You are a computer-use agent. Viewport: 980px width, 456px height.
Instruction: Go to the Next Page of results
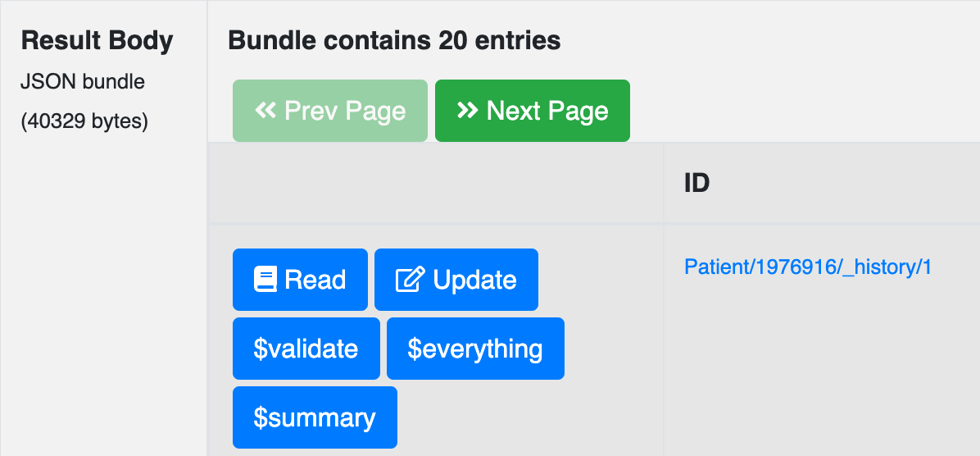tap(533, 111)
